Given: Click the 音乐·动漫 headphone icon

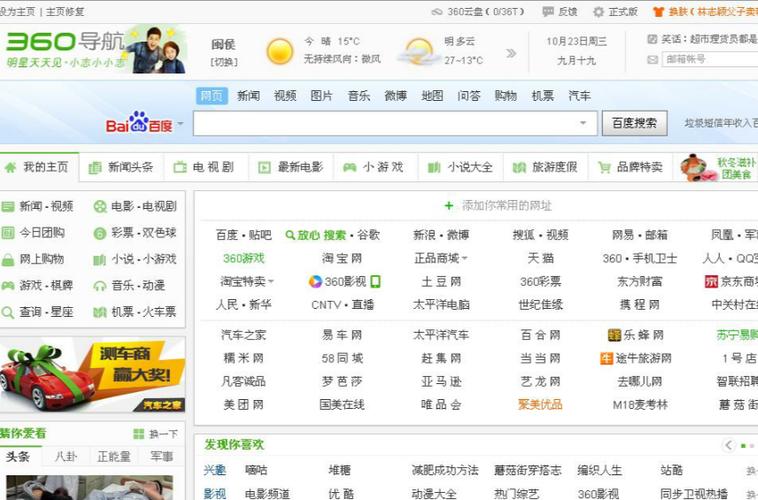Looking at the screenshot, I should 100,286.
